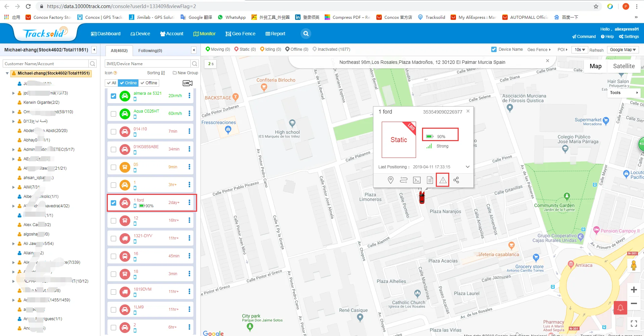Close the 1 ford info popup
Viewport: 644px width, 336px height.
[468, 111]
